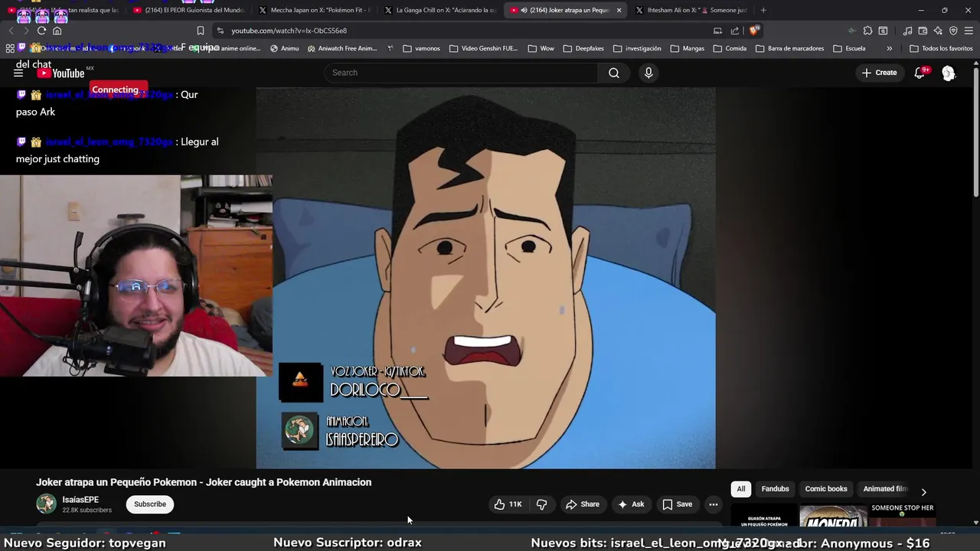
Task: Open Leo AI sparkle icon
Action: (x=938, y=31)
